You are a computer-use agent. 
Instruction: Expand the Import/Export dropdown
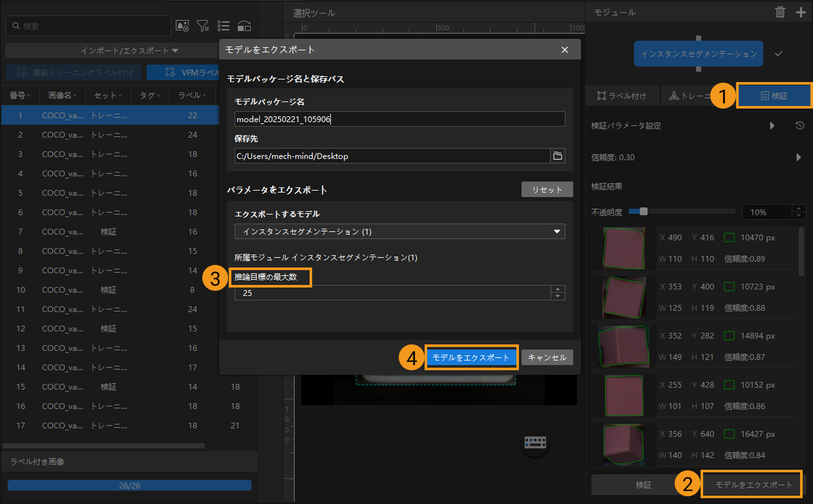[x=129, y=50]
